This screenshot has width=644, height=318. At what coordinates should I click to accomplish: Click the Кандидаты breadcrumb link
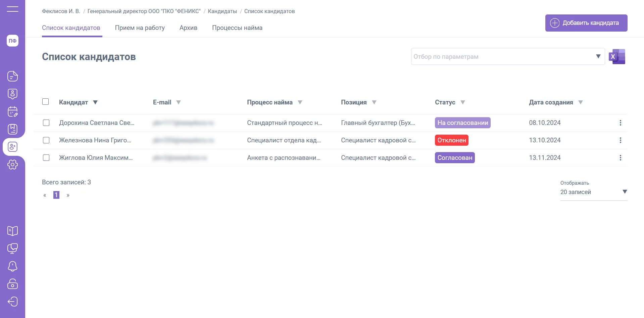(x=222, y=11)
